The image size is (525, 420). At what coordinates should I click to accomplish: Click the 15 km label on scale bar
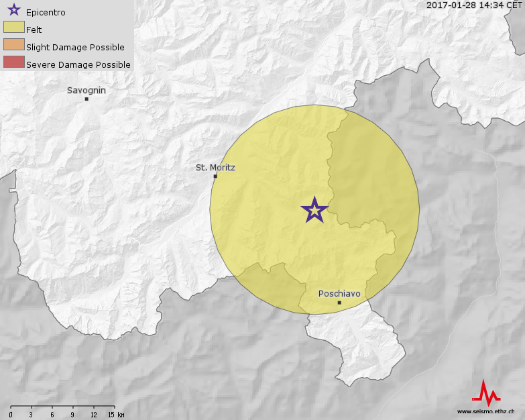pyautogui.click(x=115, y=415)
